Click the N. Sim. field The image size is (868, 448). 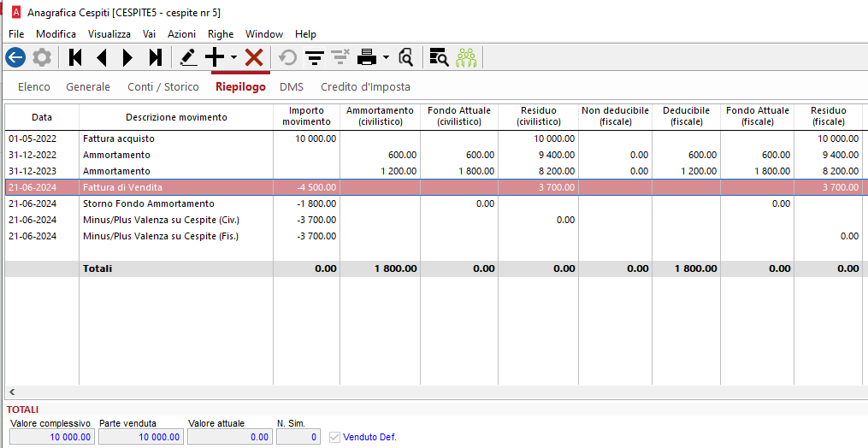[298, 437]
